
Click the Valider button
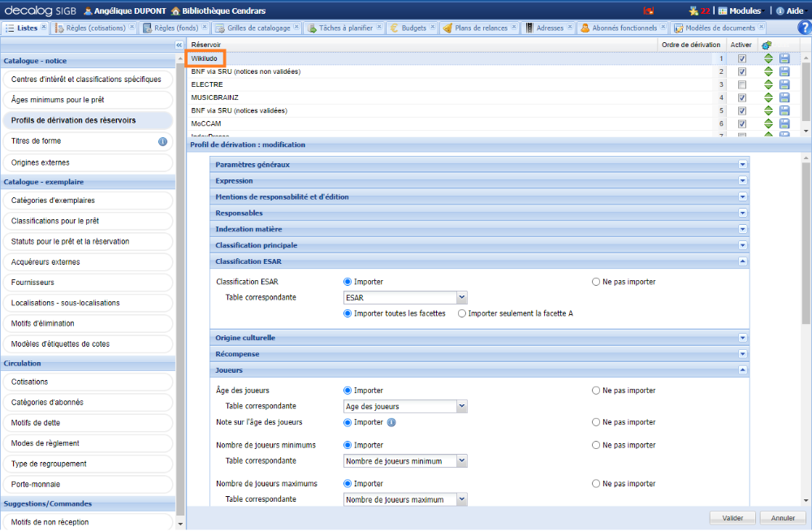pyautogui.click(x=732, y=518)
